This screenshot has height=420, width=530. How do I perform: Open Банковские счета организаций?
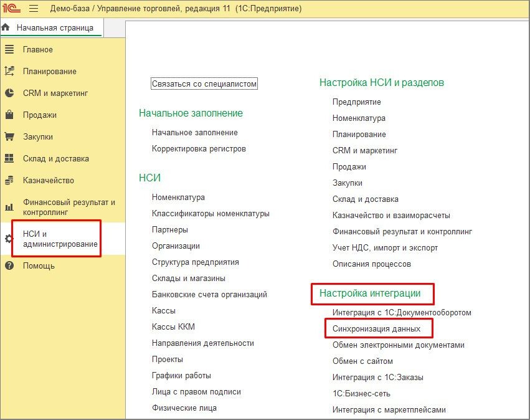209,295
